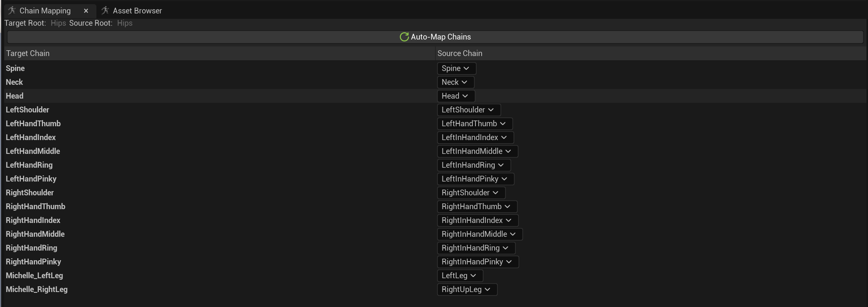The width and height of the screenshot is (868, 307).
Task: Click the Target Root Hips value
Action: coord(58,23)
